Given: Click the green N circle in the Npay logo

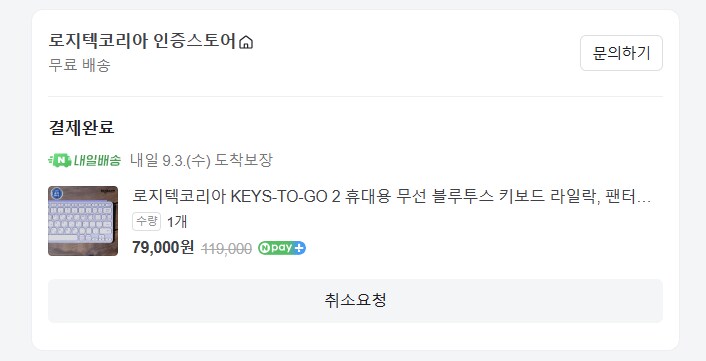Looking at the screenshot, I should tap(264, 248).
